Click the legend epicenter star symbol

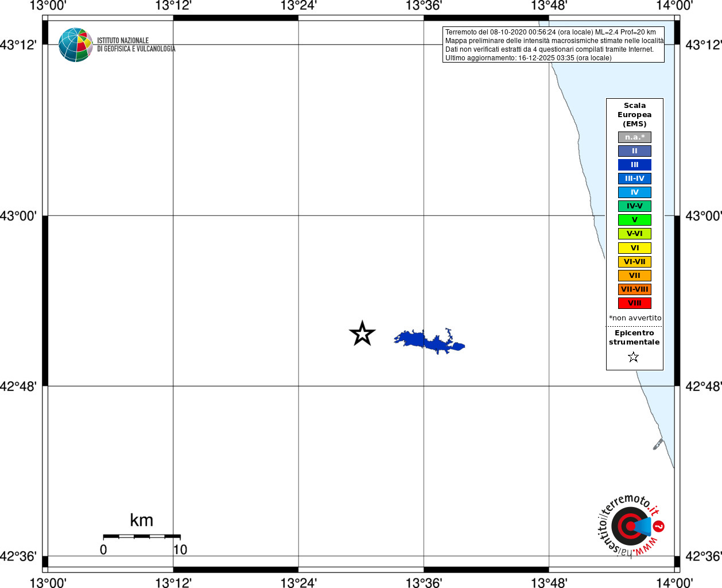click(x=634, y=357)
